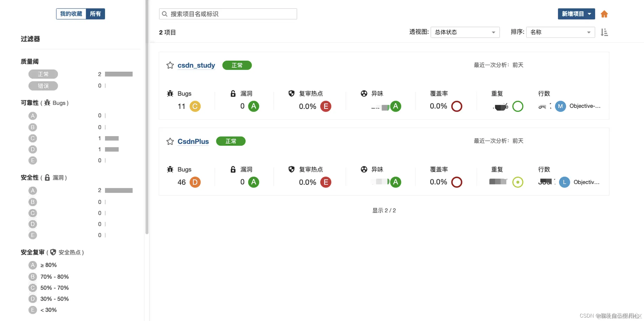Click CsdnPlus coverage ring indicator
The image size is (644, 321).
(x=457, y=182)
